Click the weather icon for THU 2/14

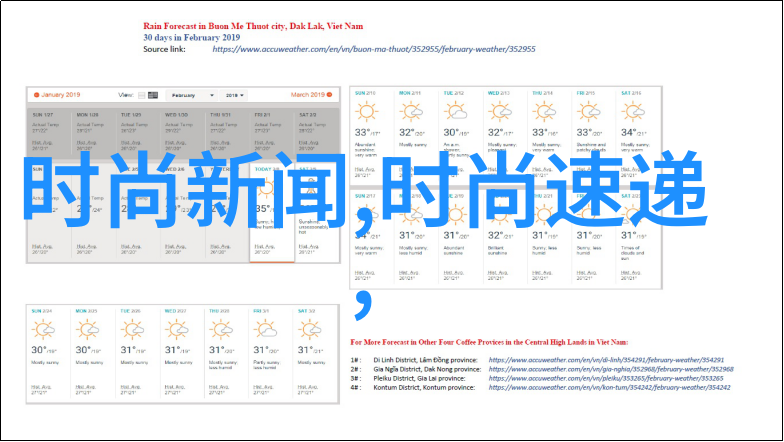[543, 111]
